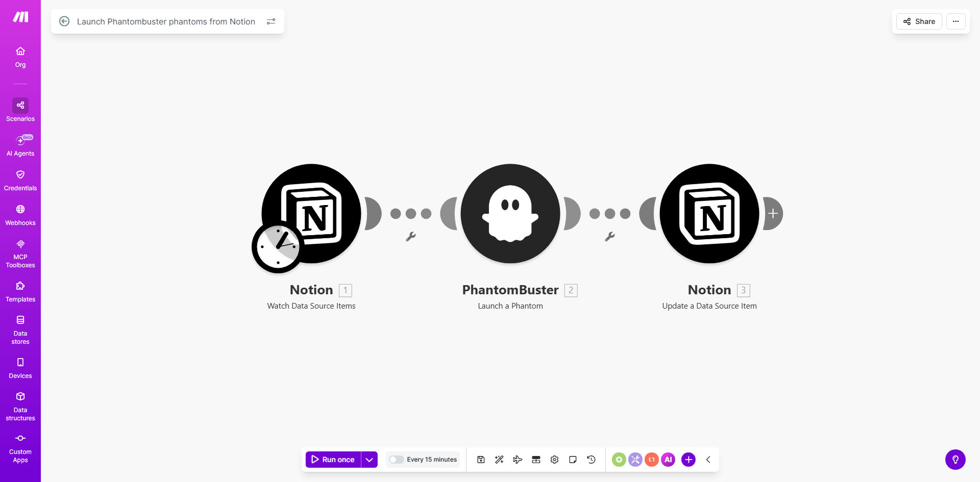Viewport: 980px width, 482px height.
Task: Click the wrench between PhantomBuster and Notion 3
Action: pos(610,236)
